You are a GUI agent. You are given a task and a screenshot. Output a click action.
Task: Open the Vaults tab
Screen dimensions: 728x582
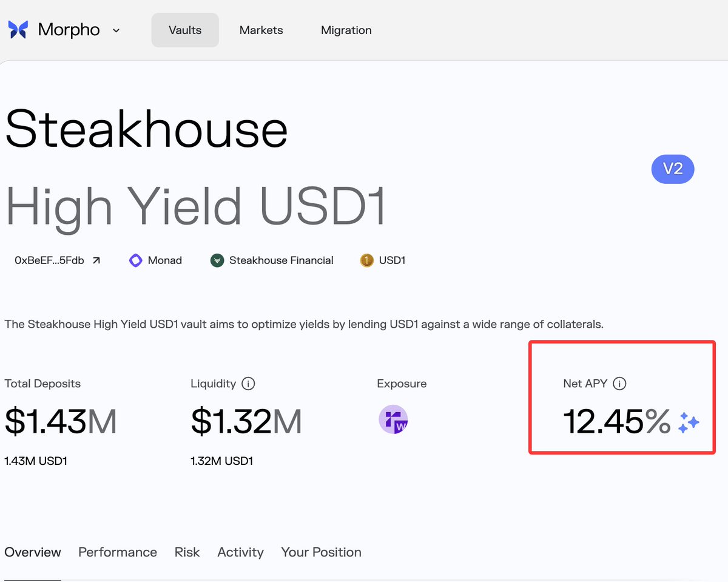pyautogui.click(x=185, y=30)
